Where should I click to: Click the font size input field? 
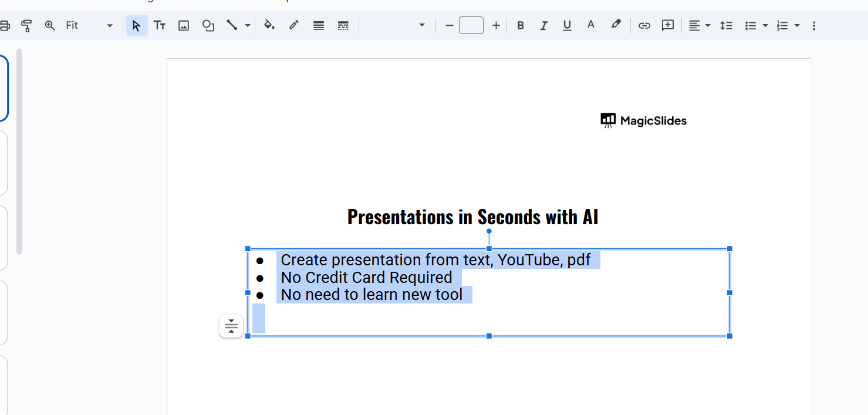click(471, 25)
